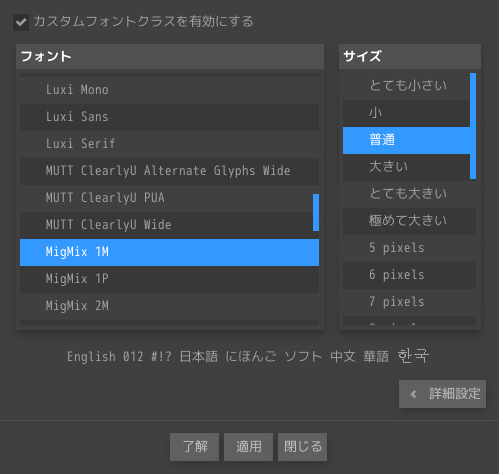Click the 適用 button
The width and height of the screenshot is (499, 474).
[x=248, y=447]
